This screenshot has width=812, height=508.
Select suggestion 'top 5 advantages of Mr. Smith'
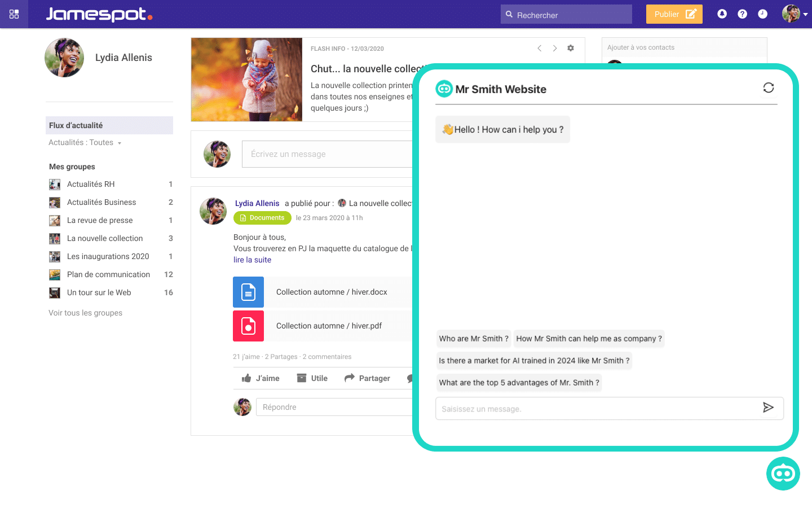pos(519,383)
